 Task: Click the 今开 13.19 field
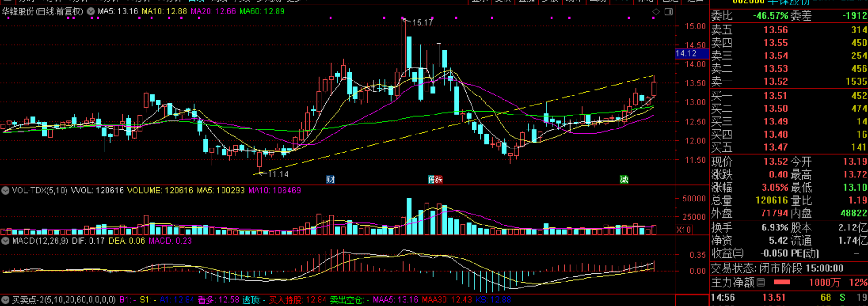click(x=829, y=162)
